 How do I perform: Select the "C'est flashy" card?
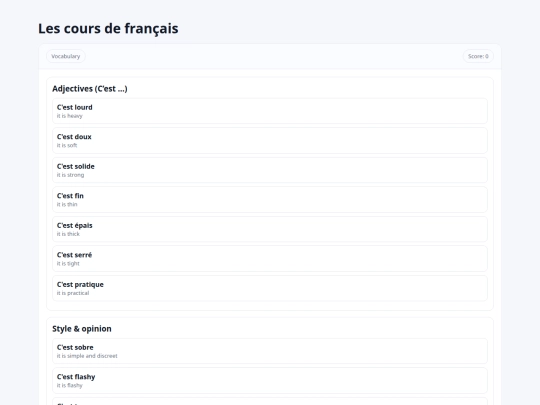pyautogui.click(x=270, y=381)
